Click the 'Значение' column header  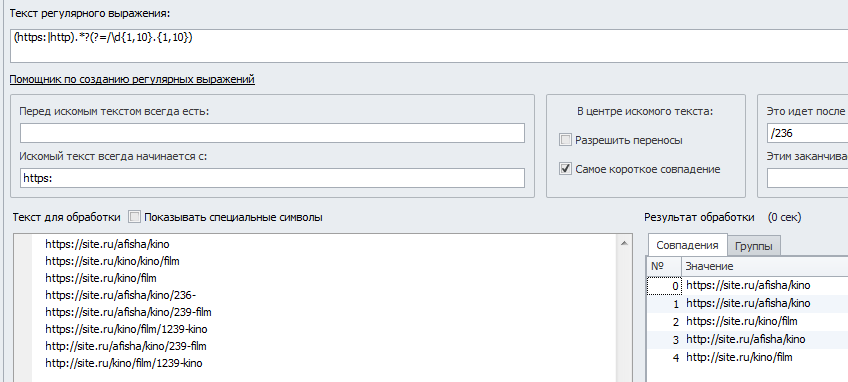click(765, 266)
